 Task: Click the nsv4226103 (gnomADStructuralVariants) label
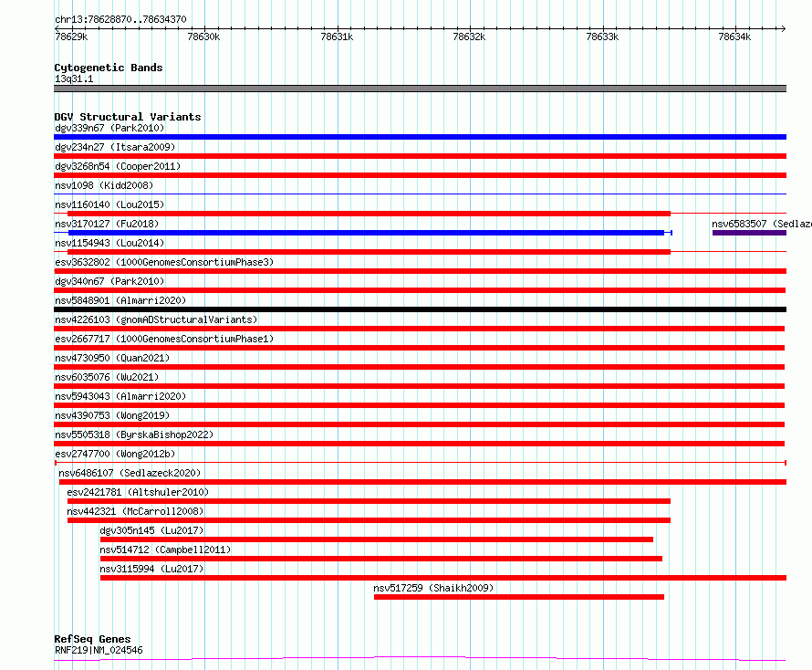156,319
